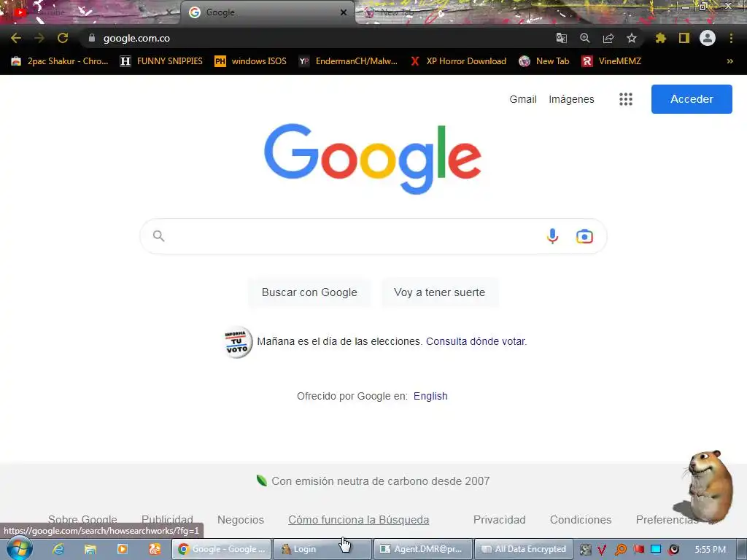This screenshot has height=560, width=747.
Task: Click carbon neutral since 2007 text
Action: [380, 481]
